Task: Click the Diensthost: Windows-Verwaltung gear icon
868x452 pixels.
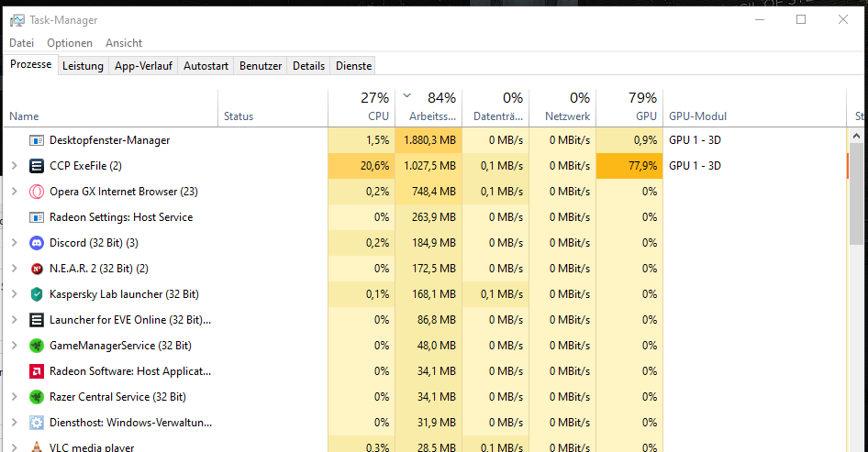Action: (37, 423)
